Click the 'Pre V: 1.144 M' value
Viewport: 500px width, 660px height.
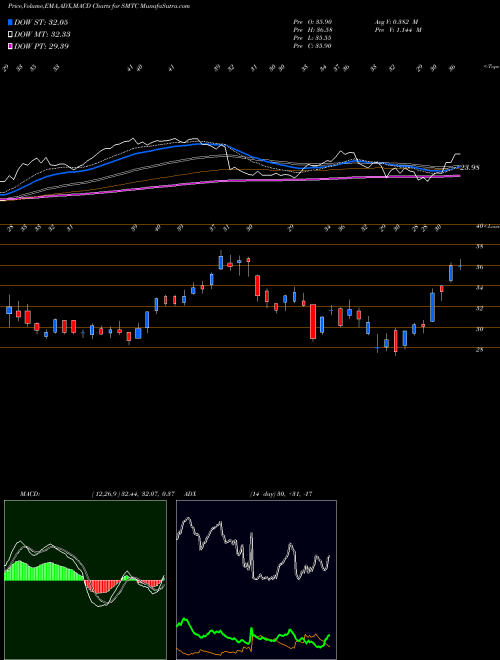pos(399,30)
